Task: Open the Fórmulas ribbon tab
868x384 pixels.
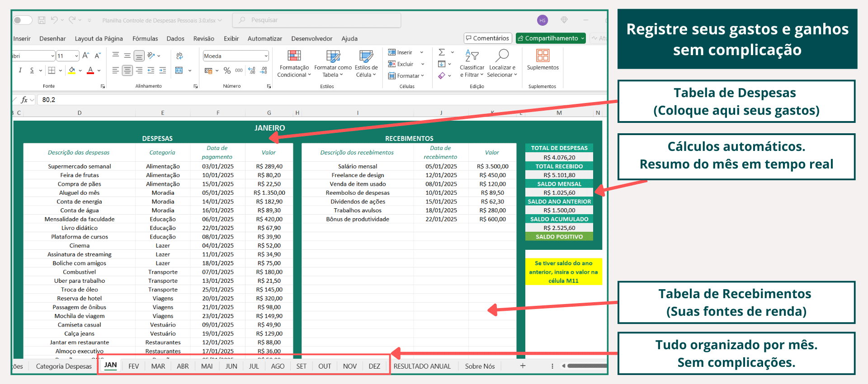Action: click(145, 39)
